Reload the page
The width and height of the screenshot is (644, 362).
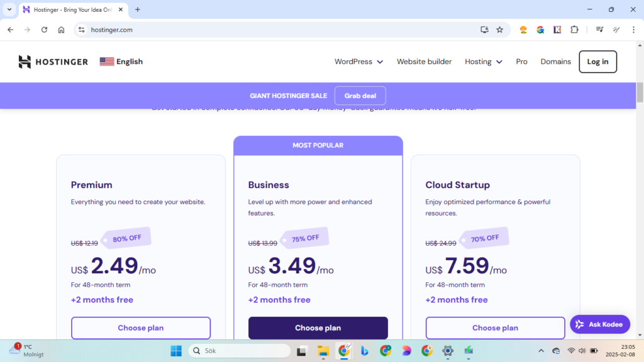pyautogui.click(x=44, y=30)
